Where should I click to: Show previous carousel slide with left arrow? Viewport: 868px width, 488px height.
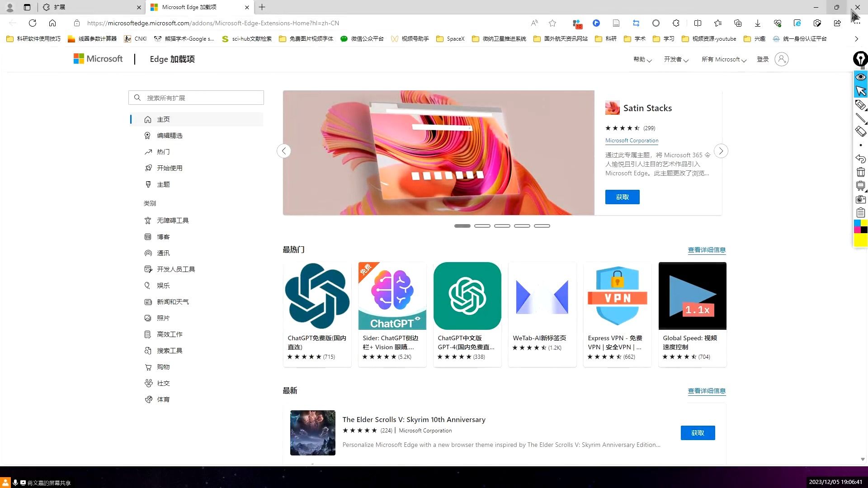pos(283,151)
